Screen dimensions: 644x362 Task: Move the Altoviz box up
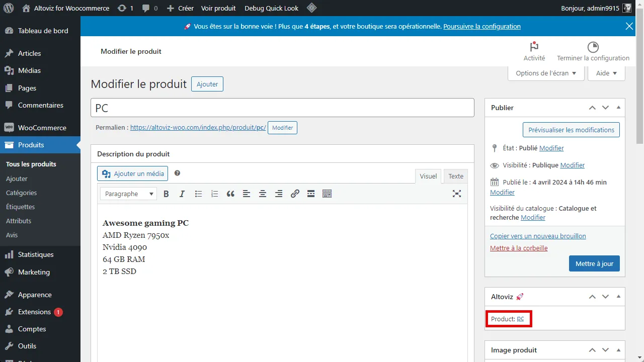pyautogui.click(x=592, y=297)
